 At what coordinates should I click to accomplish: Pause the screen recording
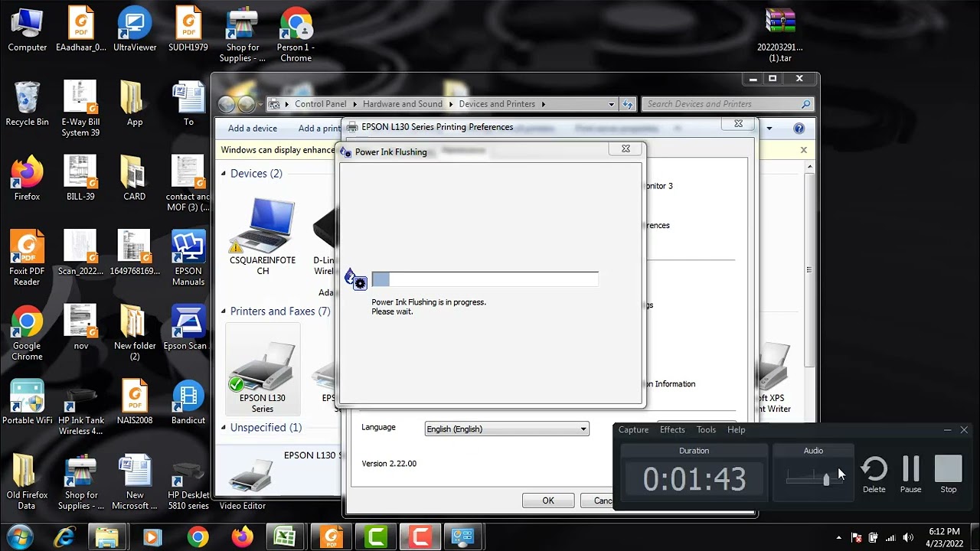point(910,474)
